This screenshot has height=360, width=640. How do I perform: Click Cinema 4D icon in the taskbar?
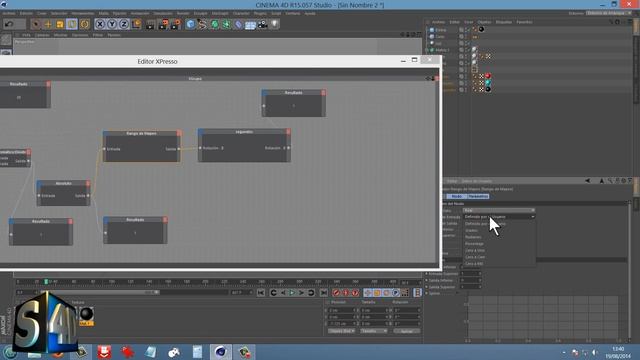point(221,351)
